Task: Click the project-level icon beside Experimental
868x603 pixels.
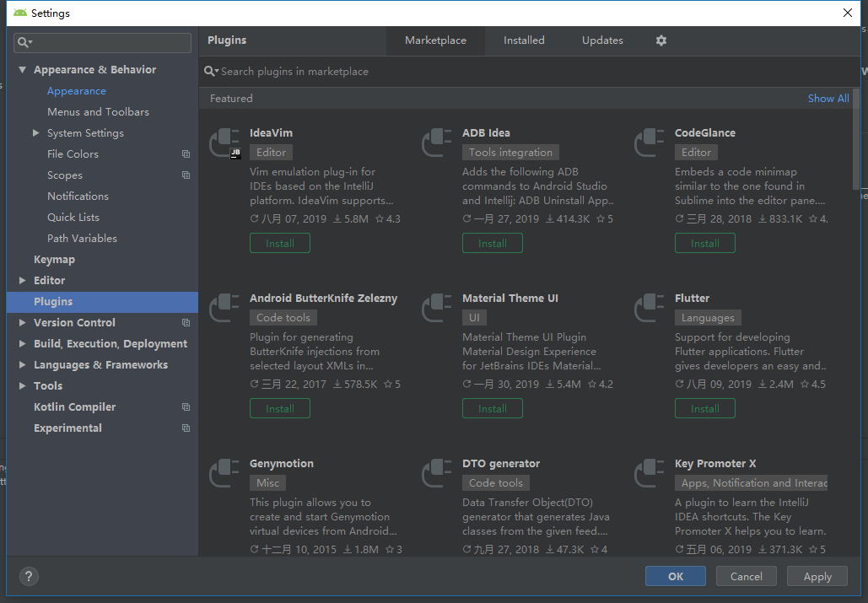Action: point(186,428)
